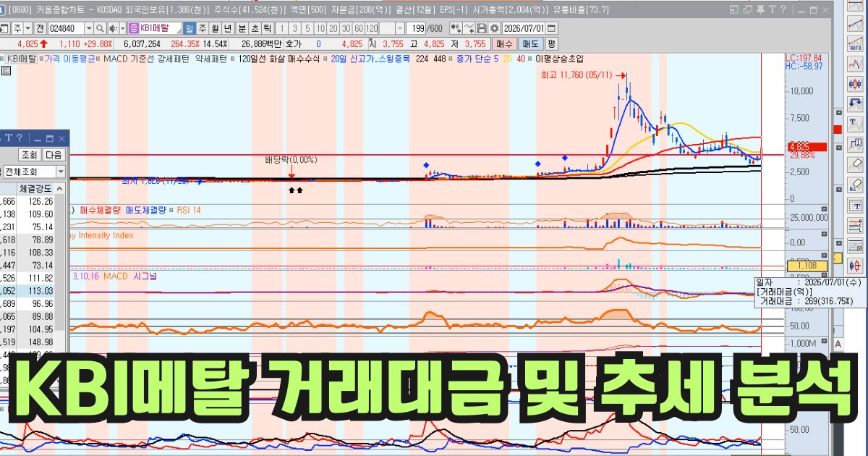Click the 매도 sell button
This screenshot has height=456, width=868.
pyautogui.click(x=531, y=43)
